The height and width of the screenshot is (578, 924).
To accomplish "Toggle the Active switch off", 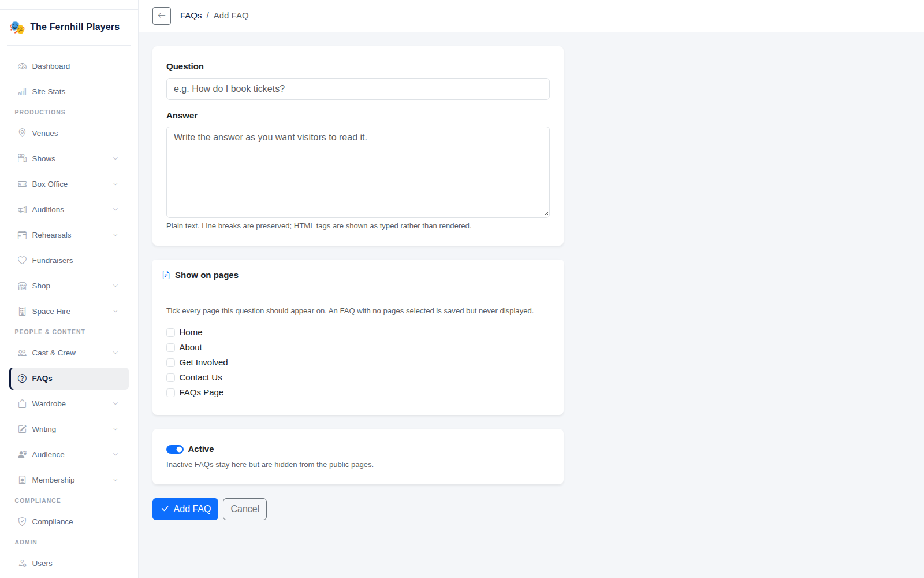I will pos(175,449).
